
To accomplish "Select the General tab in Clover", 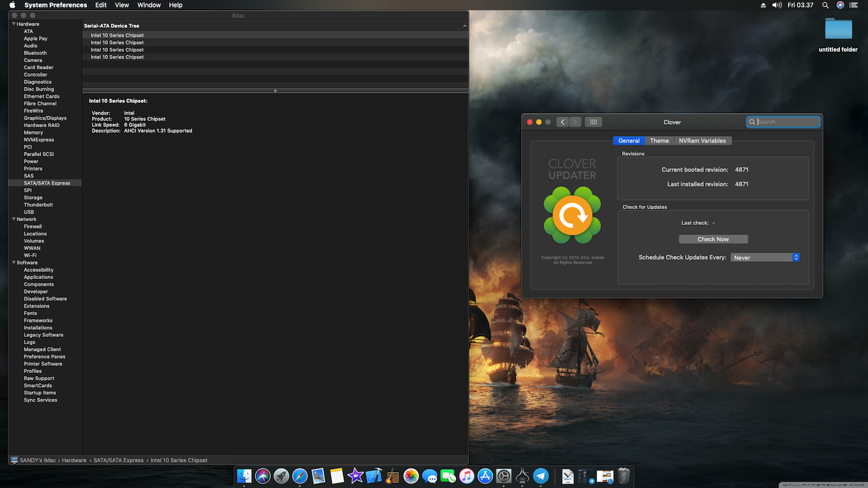I will click(629, 141).
